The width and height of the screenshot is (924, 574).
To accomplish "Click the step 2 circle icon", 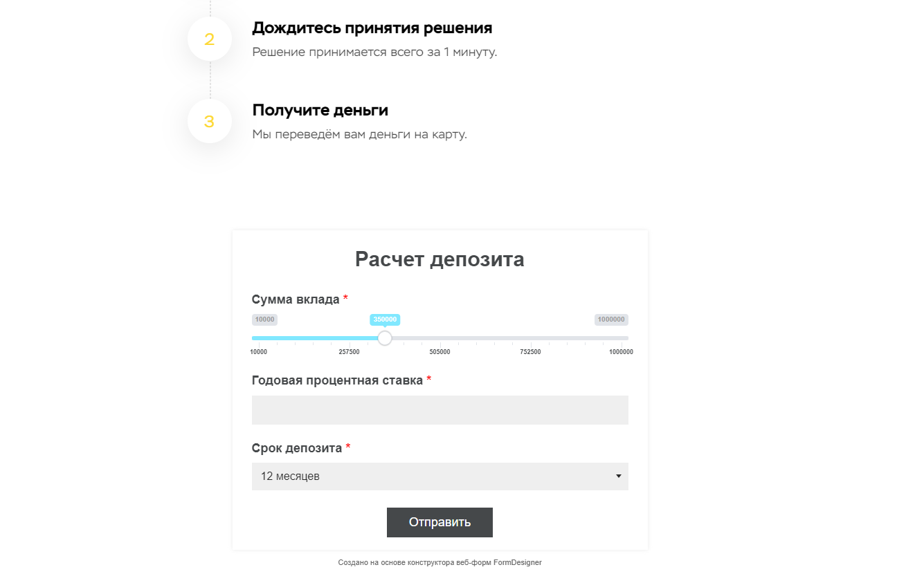I will (210, 39).
